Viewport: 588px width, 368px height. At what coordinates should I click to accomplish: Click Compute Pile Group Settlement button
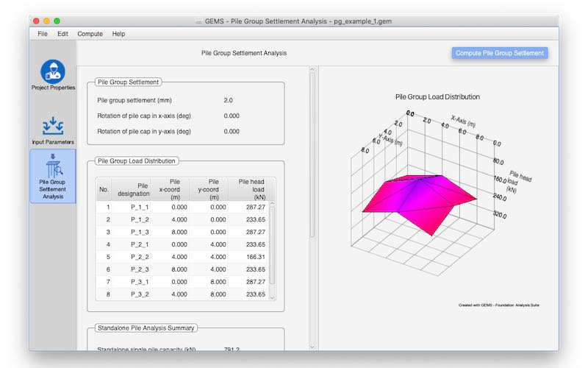coord(500,53)
